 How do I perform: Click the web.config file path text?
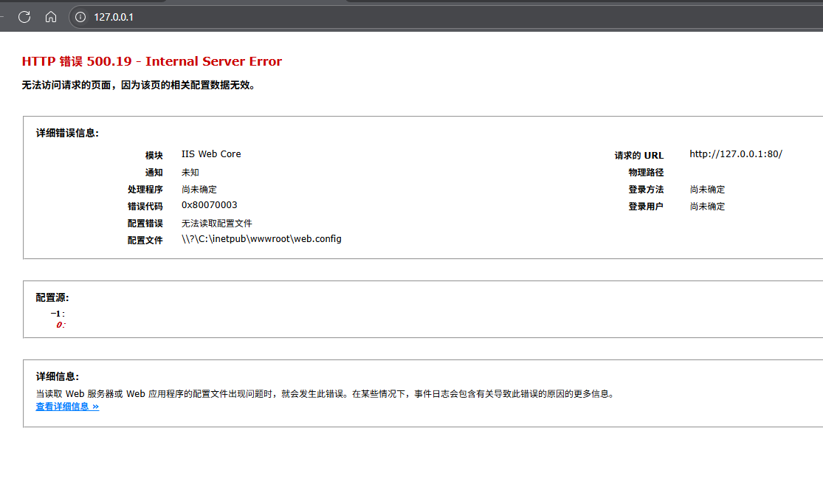tap(261, 239)
